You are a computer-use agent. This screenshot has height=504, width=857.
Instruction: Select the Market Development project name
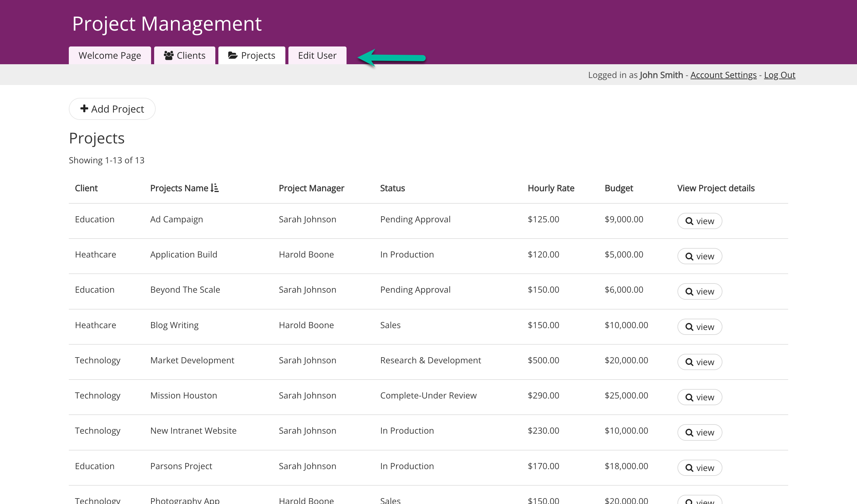pyautogui.click(x=192, y=360)
